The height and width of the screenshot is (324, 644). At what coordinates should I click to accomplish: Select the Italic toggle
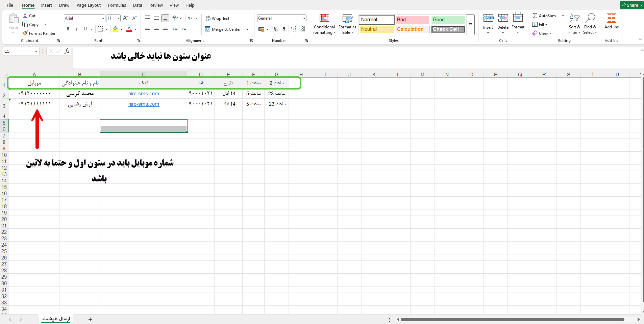[76, 29]
